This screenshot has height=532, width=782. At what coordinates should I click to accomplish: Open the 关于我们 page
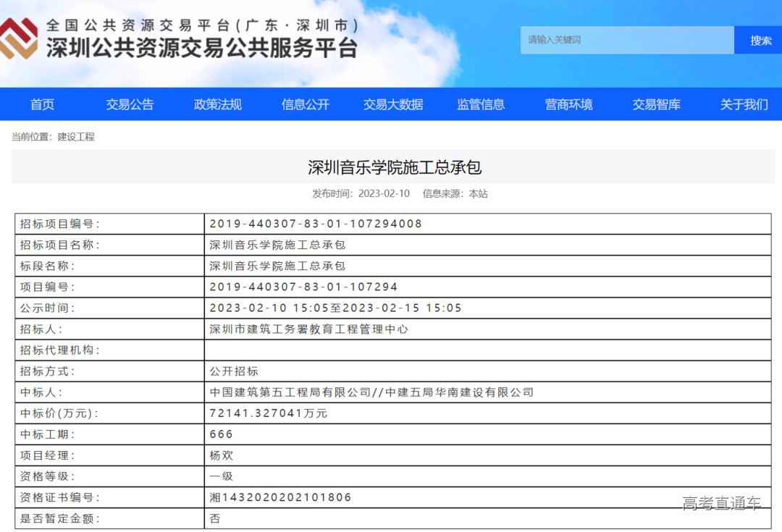coord(742,104)
